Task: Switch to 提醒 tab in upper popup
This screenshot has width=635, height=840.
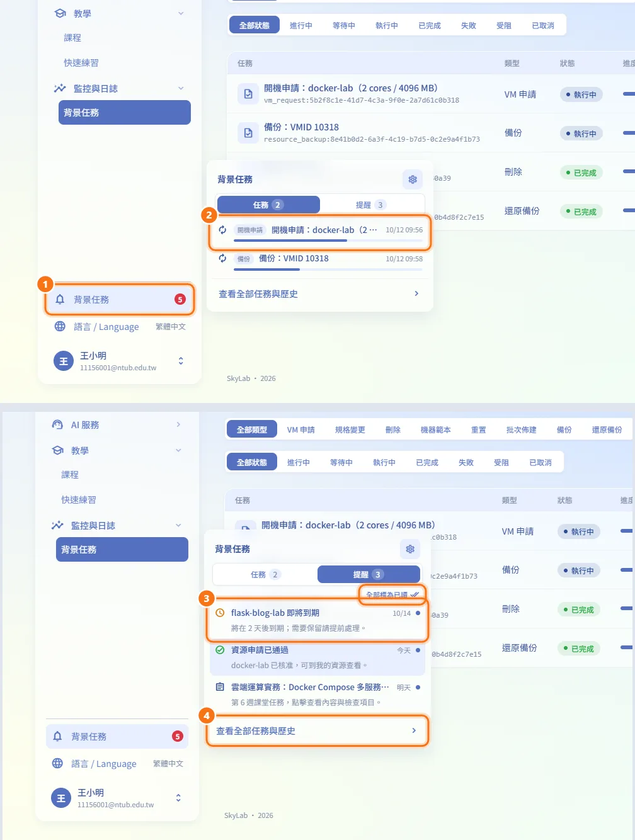Action: click(370, 205)
